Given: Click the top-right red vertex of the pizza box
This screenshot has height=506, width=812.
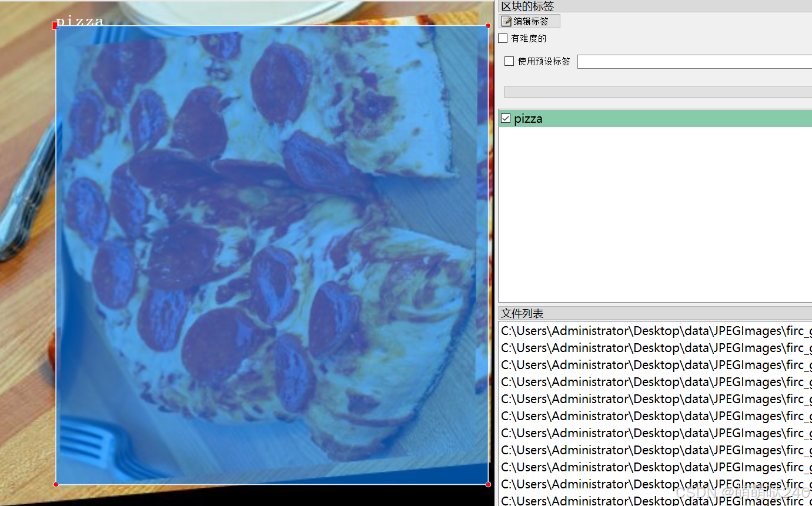Looking at the screenshot, I should point(488,25).
